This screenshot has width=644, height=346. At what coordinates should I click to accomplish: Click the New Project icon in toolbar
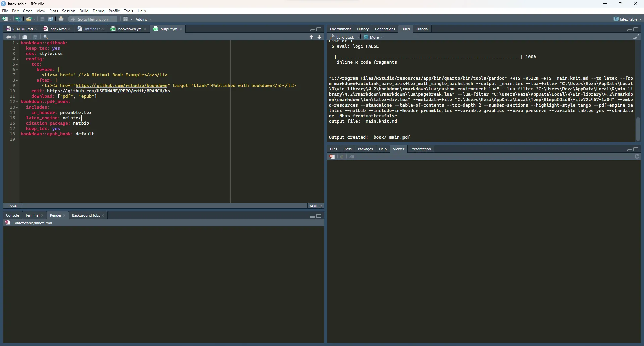19,19
